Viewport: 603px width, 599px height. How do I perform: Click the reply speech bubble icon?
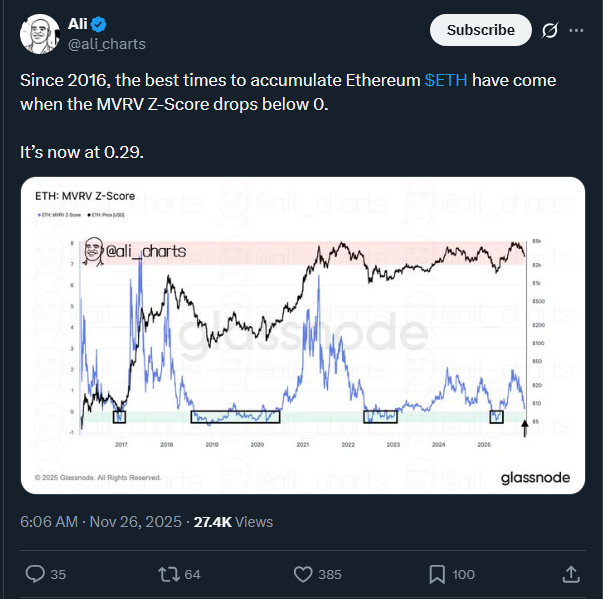click(x=33, y=574)
